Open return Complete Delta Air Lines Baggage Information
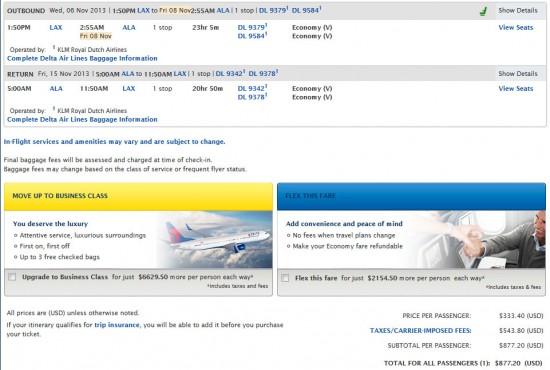The width and height of the screenshot is (550, 370). click(82, 119)
